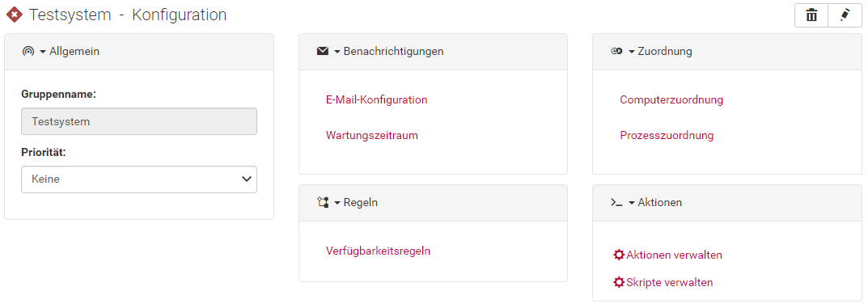Click the Zuordnung link icon
This screenshot has height=308, width=868.
[616, 52]
